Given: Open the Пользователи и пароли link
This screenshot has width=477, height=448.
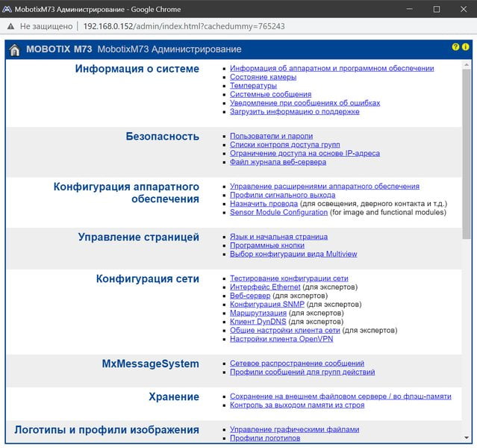Looking at the screenshot, I should (x=272, y=136).
